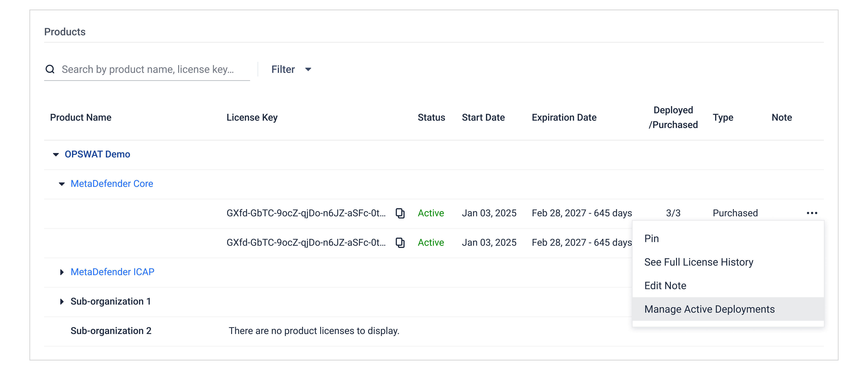Click the first license key text
868x373 pixels.
[x=306, y=213]
